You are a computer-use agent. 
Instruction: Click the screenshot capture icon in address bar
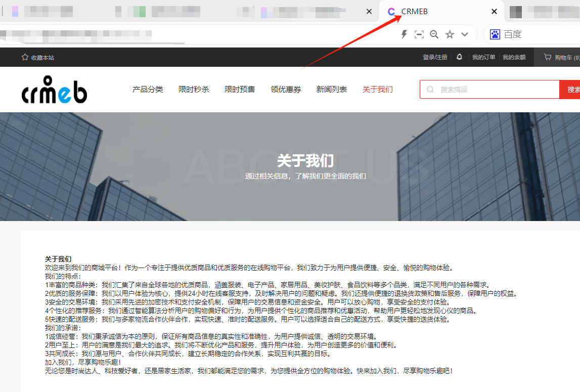click(419, 34)
